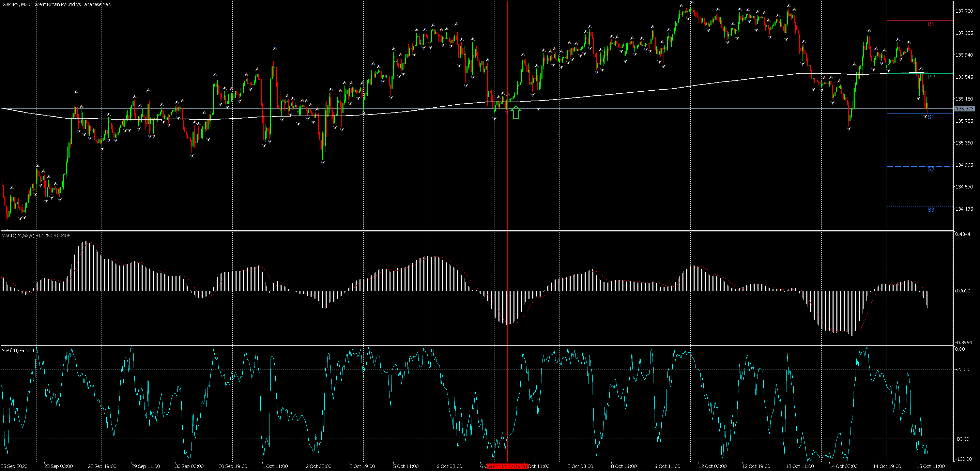This screenshot has height=471, width=980.
Task: Click time axis label 8 Oct 03:00
Action: tap(580, 467)
